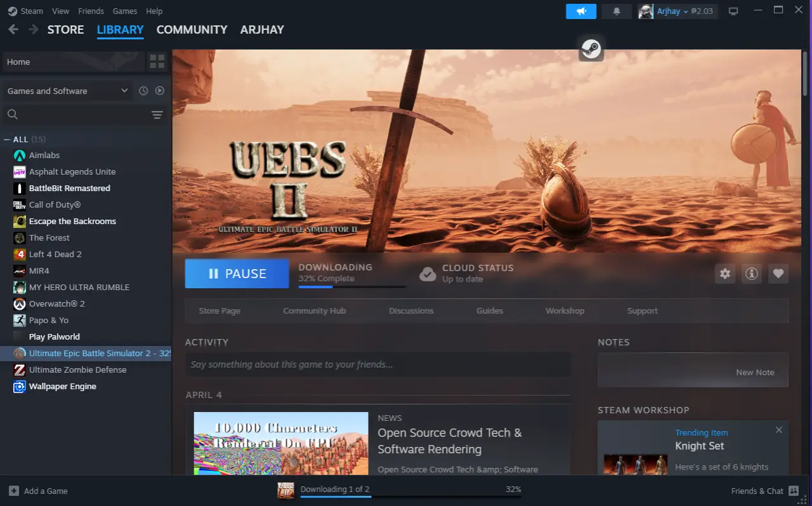Click the main page vertical scrollbar
This screenshot has height=506, width=812.
(806, 73)
